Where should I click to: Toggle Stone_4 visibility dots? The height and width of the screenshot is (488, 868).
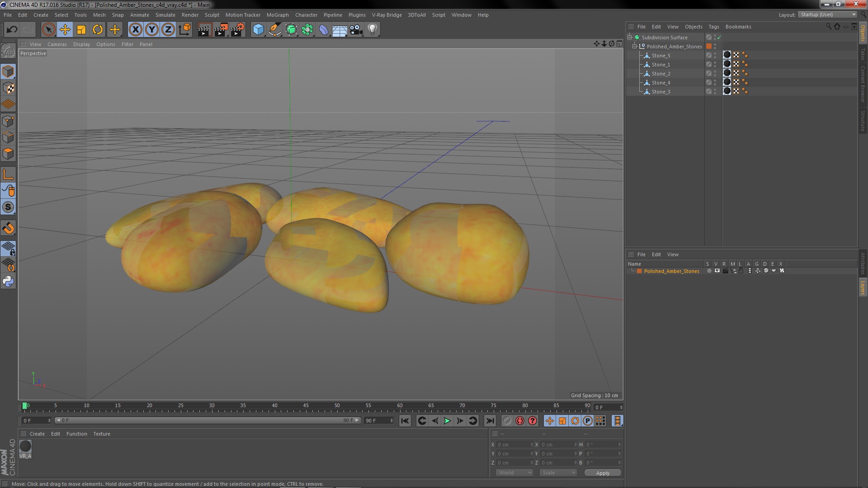point(715,83)
